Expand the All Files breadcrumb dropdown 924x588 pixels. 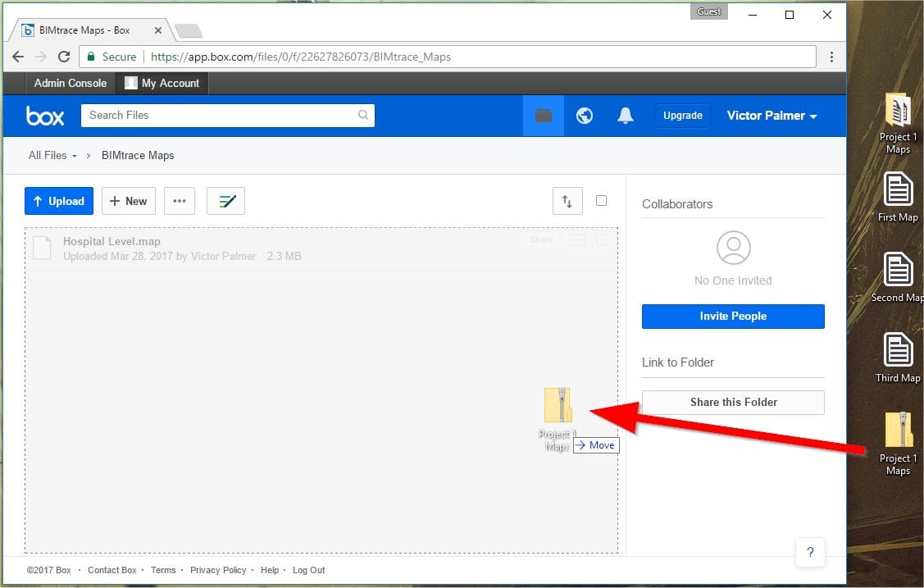(x=75, y=156)
